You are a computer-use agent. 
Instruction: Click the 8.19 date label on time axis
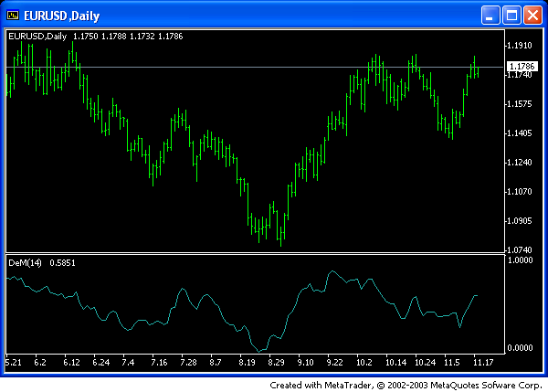(x=248, y=362)
